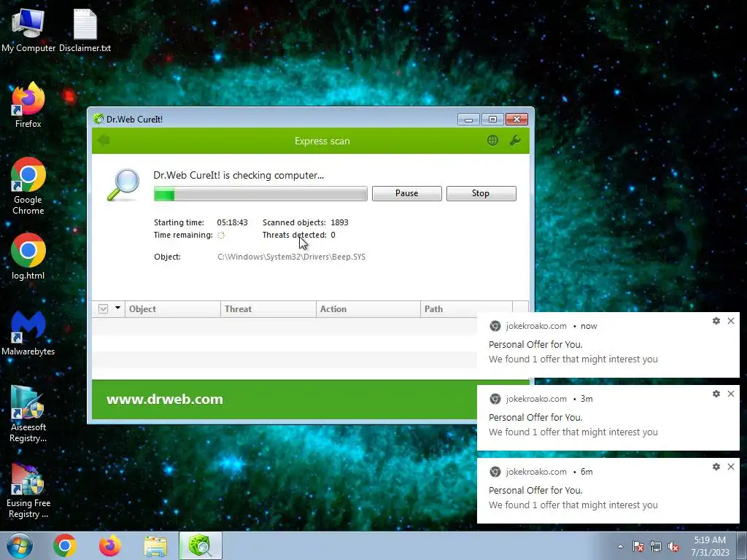
Task: Open the wrench settings icon in Dr.Web
Action: click(x=515, y=141)
